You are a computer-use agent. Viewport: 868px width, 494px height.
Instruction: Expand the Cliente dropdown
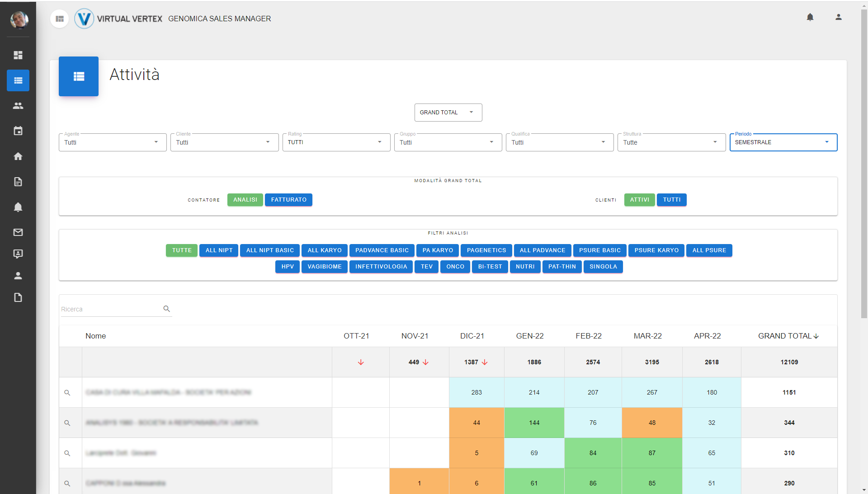(x=224, y=142)
